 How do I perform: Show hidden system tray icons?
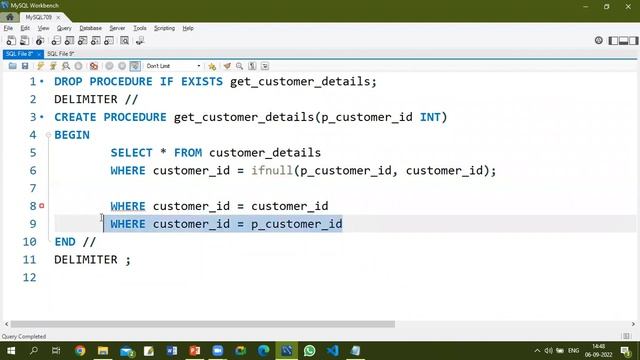pyautogui.click(x=537, y=351)
